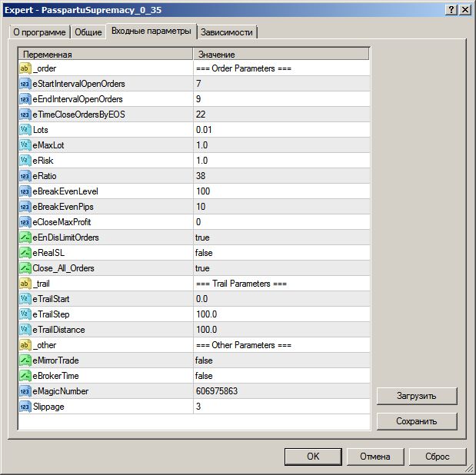Click integer icon beside eCloseMaxProfit
This screenshot has height=475, width=476.
25,222
